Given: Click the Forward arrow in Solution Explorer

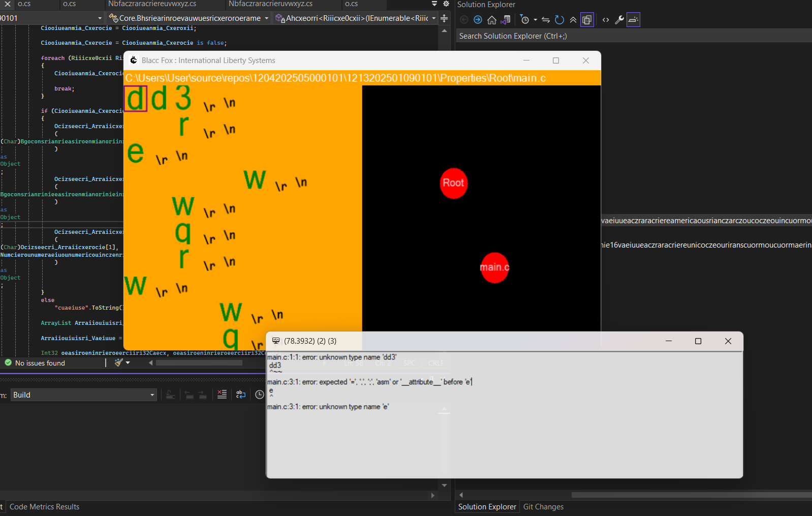Looking at the screenshot, I should click(x=478, y=20).
